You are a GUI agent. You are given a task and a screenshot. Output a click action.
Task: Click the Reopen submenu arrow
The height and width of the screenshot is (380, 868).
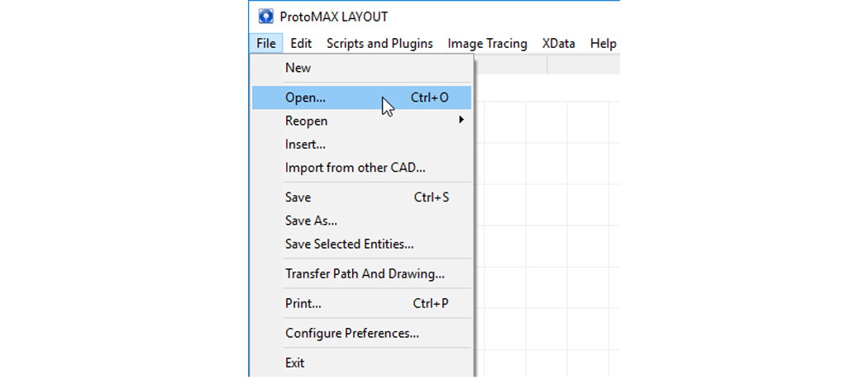coord(461,121)
